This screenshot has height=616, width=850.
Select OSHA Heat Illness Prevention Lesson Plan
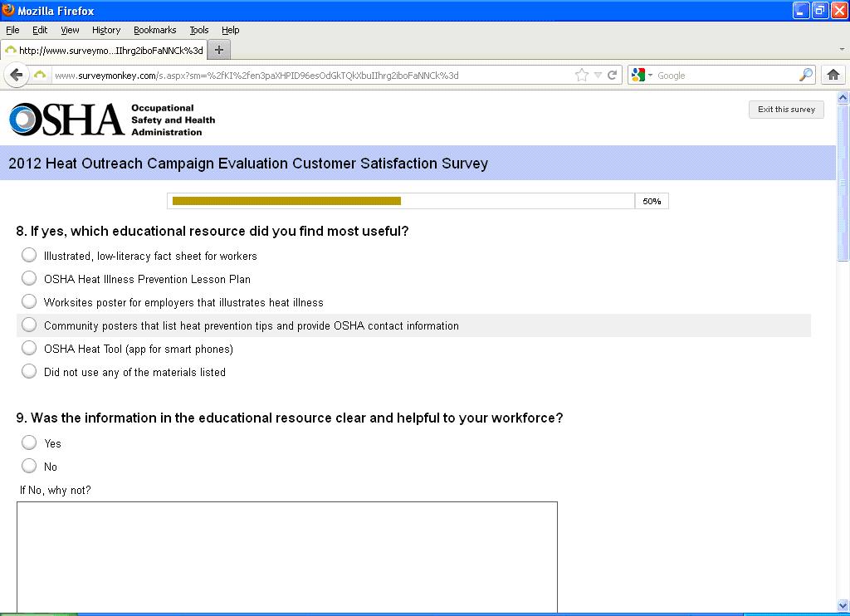pos(29,278)
